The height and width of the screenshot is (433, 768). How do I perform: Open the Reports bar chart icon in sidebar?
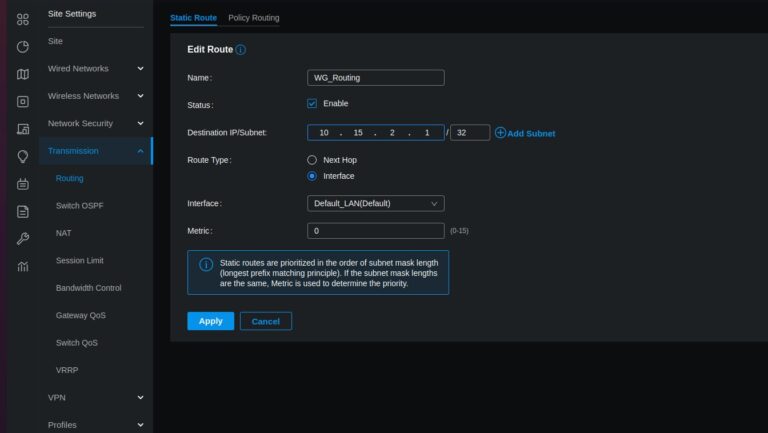(x=23, y=266)
